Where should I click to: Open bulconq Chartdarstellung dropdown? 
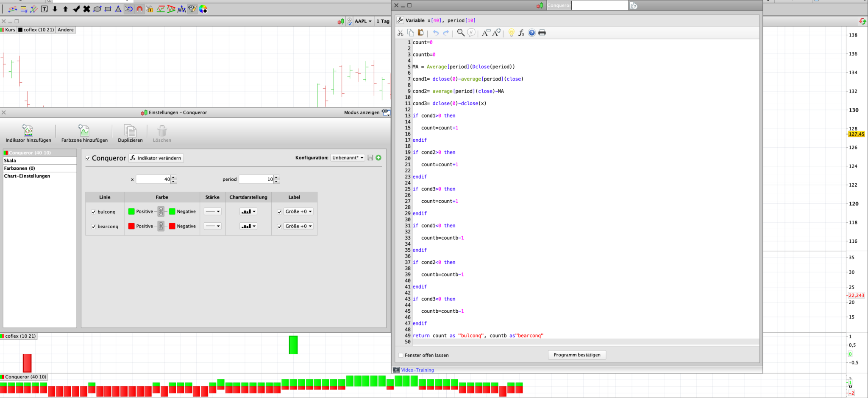(248, 211)
